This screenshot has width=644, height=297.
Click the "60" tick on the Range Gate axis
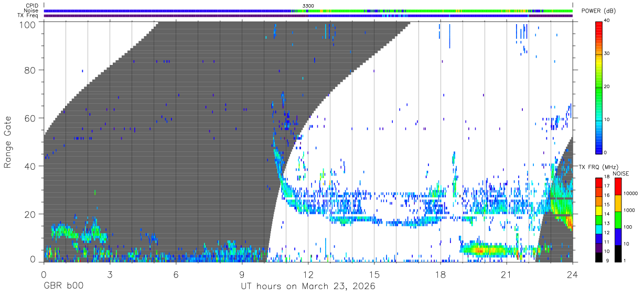[x=30, y=118]
